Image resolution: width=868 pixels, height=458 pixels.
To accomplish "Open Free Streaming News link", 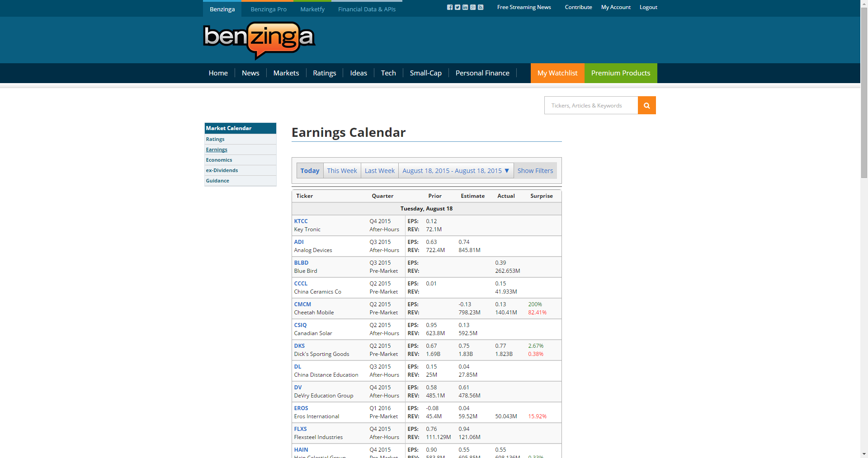I will click(524, 7).
